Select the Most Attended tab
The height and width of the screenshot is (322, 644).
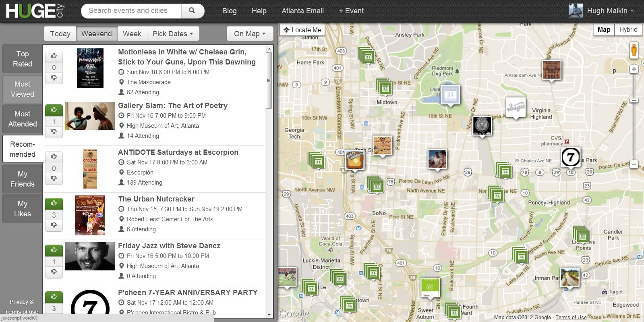point(23,119)
